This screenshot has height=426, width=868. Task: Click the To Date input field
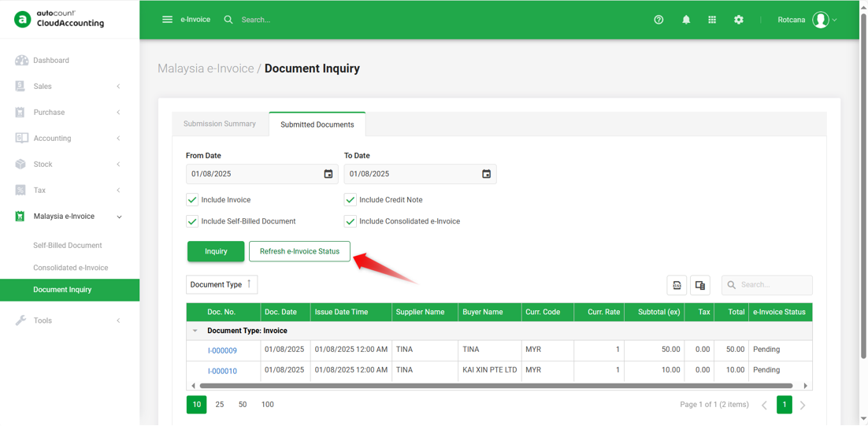pos(420,174)
